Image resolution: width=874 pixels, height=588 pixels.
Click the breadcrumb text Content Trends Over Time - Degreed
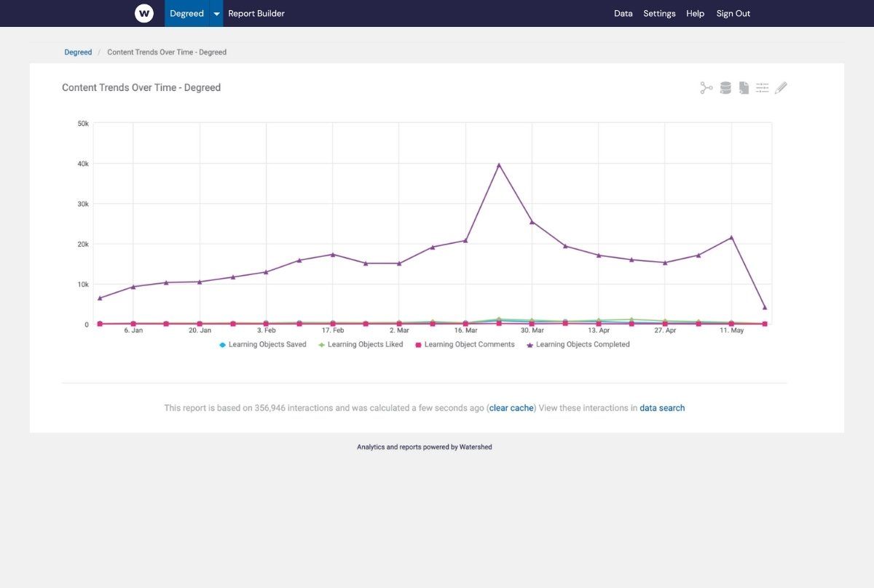(x=167, y=52)
